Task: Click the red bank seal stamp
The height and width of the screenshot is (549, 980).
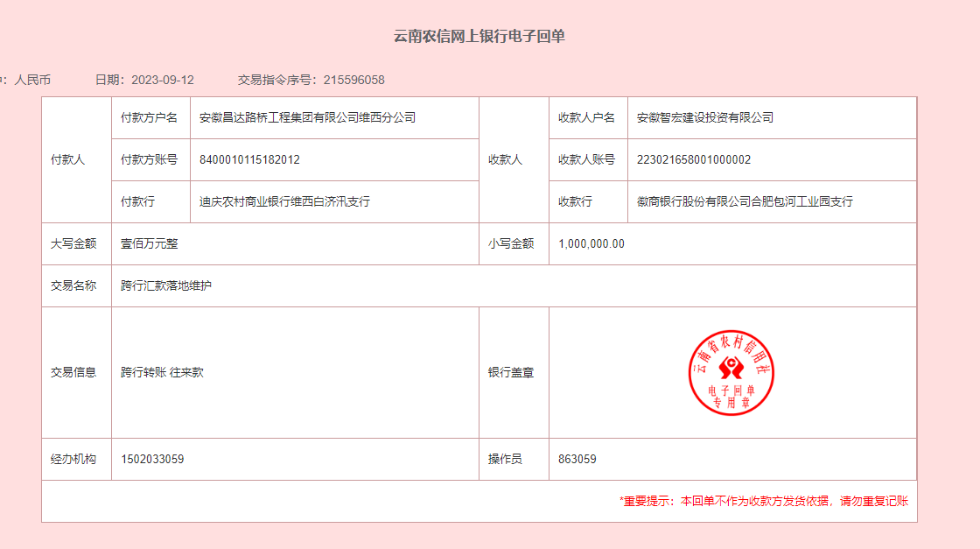Action: (731, 373)
